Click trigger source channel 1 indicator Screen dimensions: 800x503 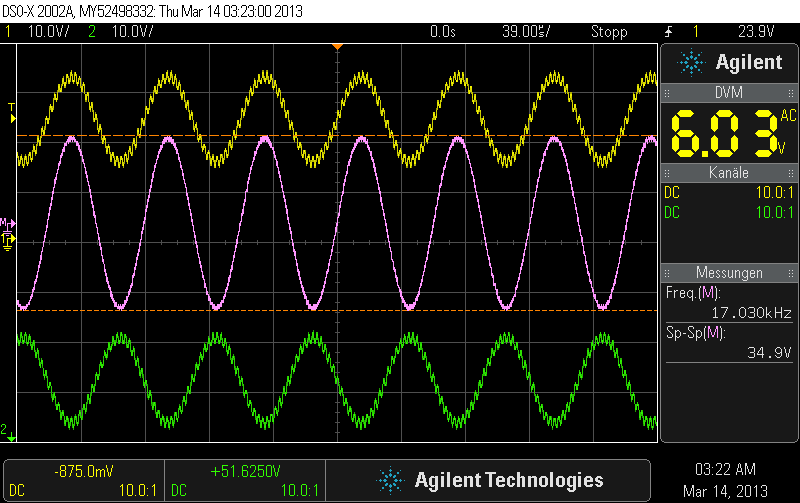(x=695, y=32)
